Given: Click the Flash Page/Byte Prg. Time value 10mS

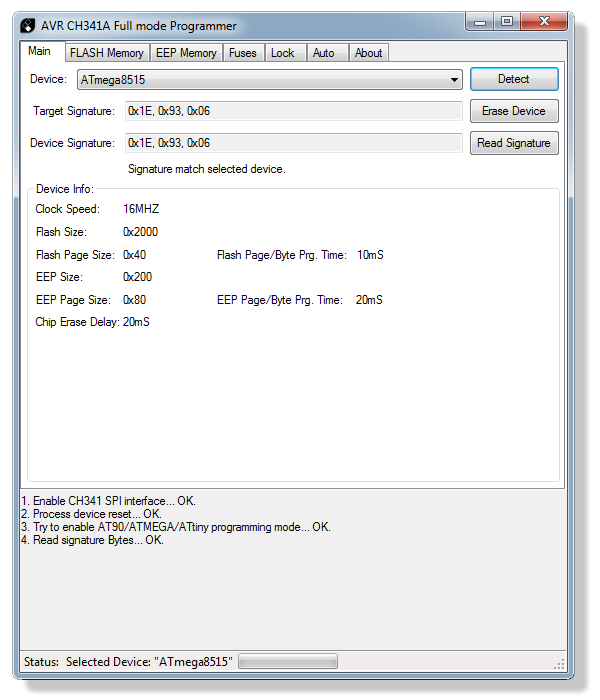Looking at the screenshot, I should (370, 255).
